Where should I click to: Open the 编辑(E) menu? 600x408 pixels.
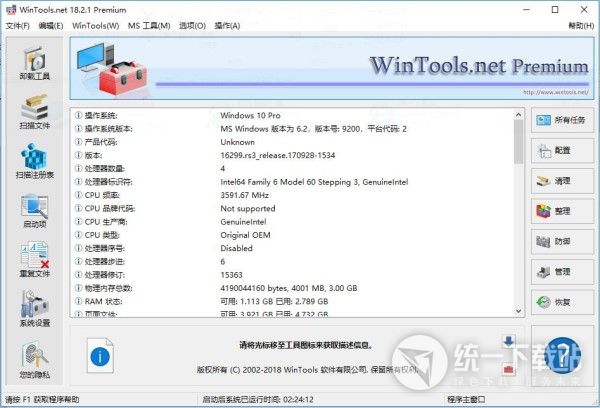pyautogui.click(x=51, y=26)
